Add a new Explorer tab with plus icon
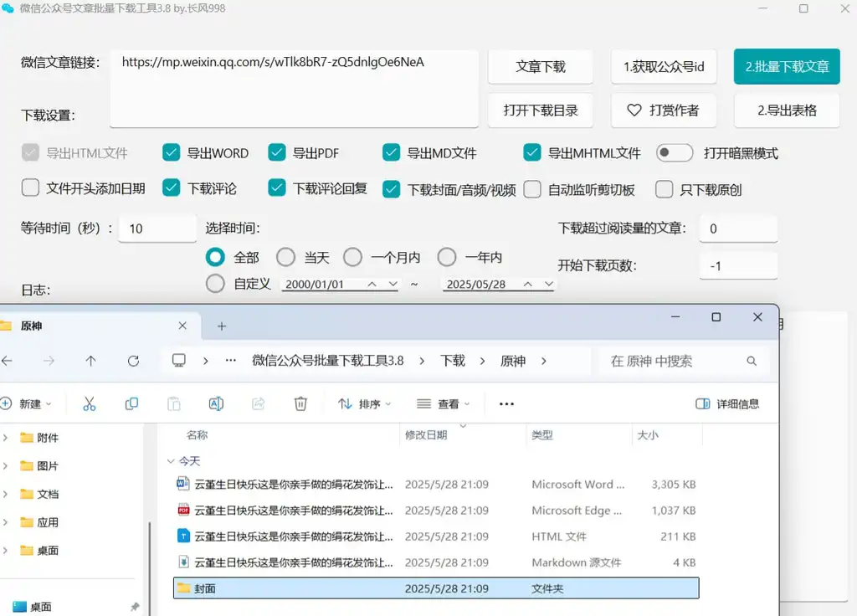The height and width of the screenshot is (616, 857). (x=221, y=326)
